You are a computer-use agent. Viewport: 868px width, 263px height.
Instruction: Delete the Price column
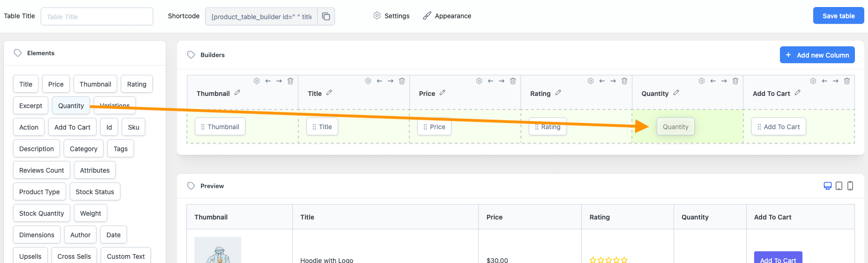(x=513, y=81)
